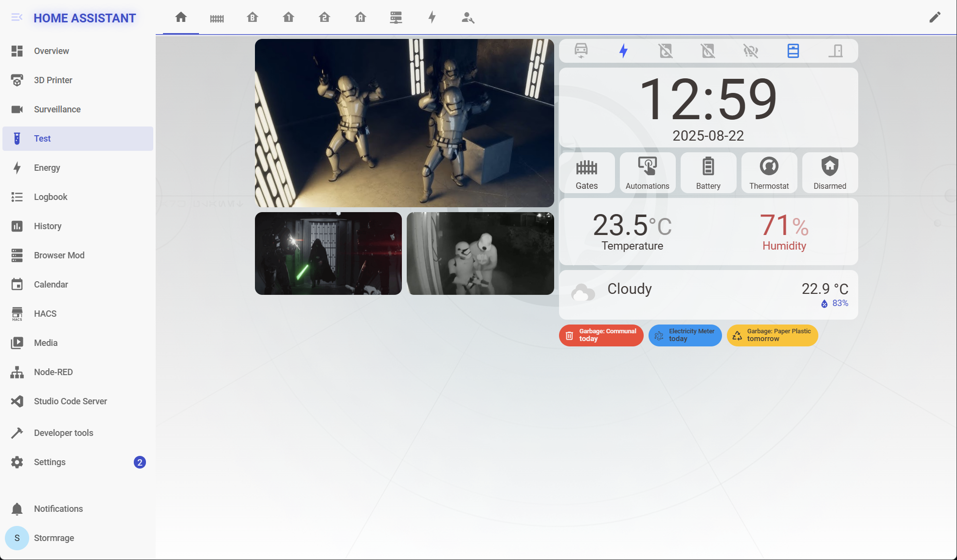The image size is (957, 560).
Task: Collapse the sidebar with the menu icon
Action: click(17, 18)
